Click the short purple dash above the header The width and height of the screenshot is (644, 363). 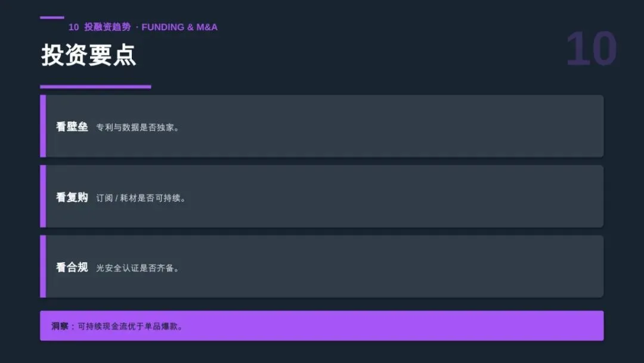coord(52,17)
